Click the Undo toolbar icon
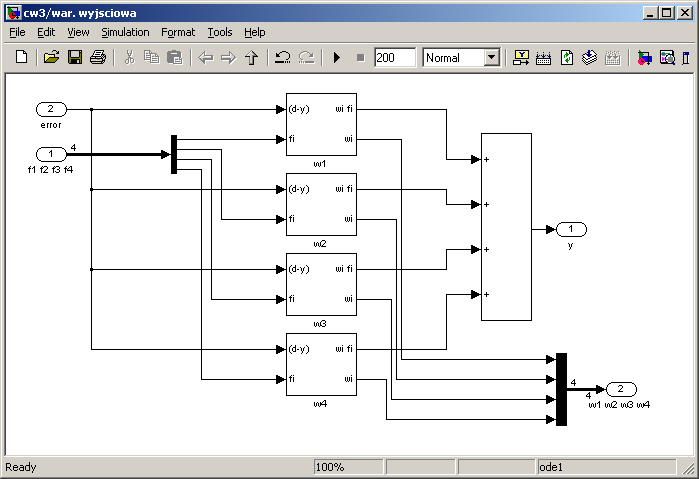699x479 pixels. (283, 58)
